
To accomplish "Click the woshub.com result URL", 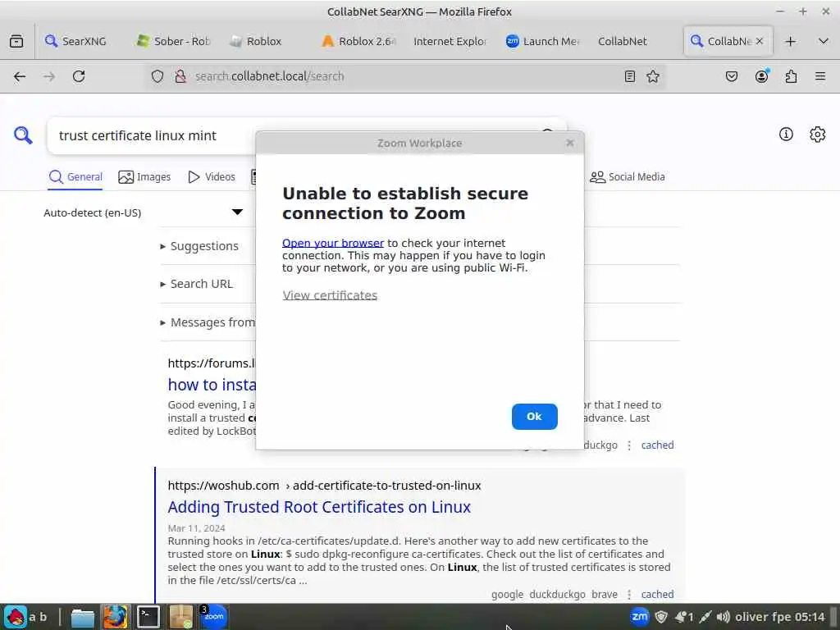I will 324,486.
